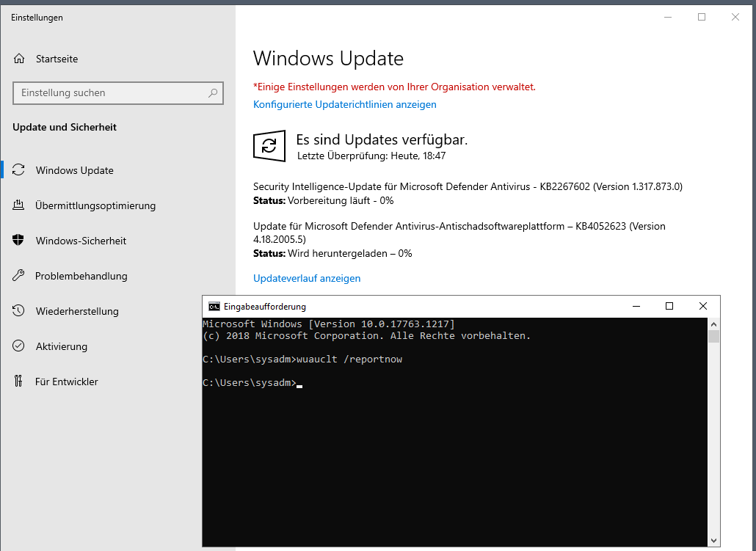
Task: Click the 'Update und Sicherheit' section heading
Action: pos(65,127)
